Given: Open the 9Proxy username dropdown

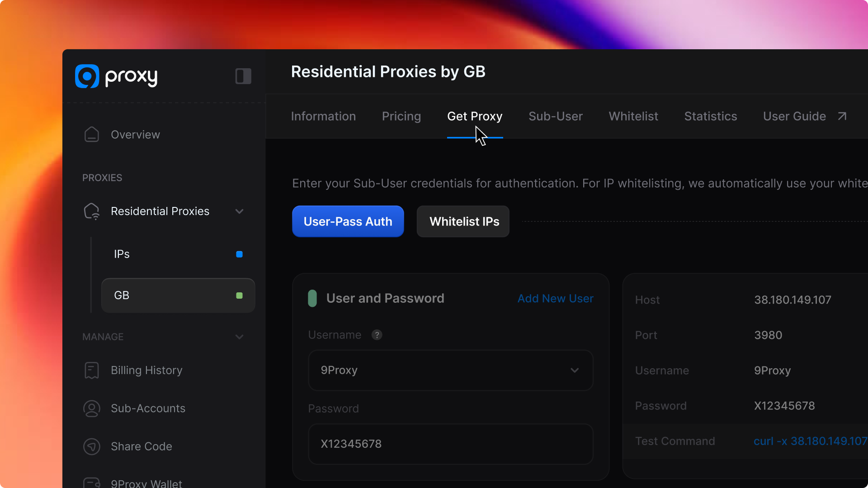Looking at the screenshot, I should coord(450,370).
